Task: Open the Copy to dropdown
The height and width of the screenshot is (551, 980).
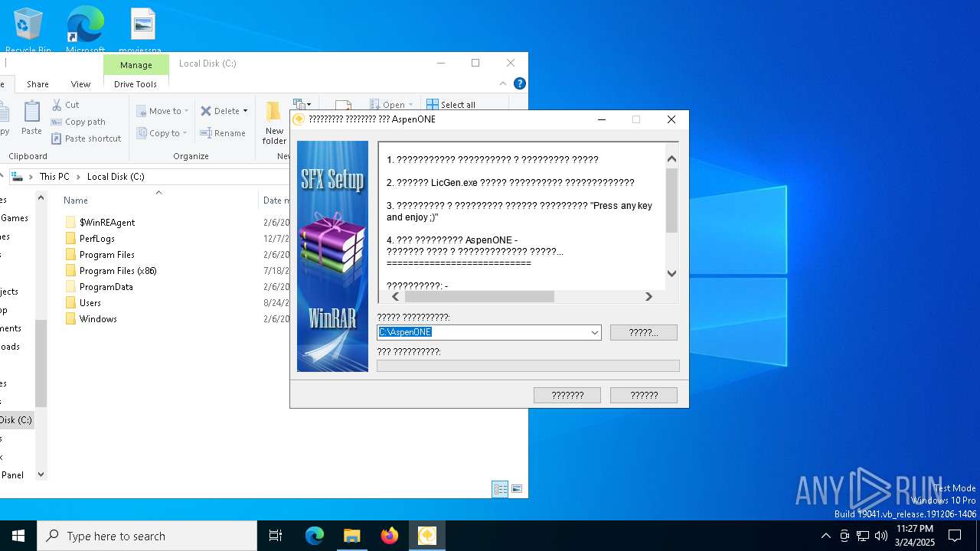Action: [x=162, y=133]
